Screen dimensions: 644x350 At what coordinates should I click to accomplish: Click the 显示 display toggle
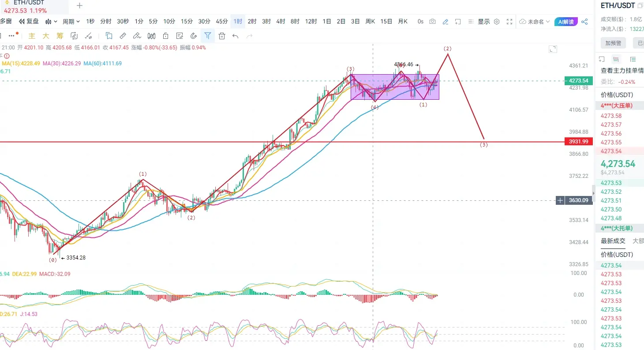point(484,21)
